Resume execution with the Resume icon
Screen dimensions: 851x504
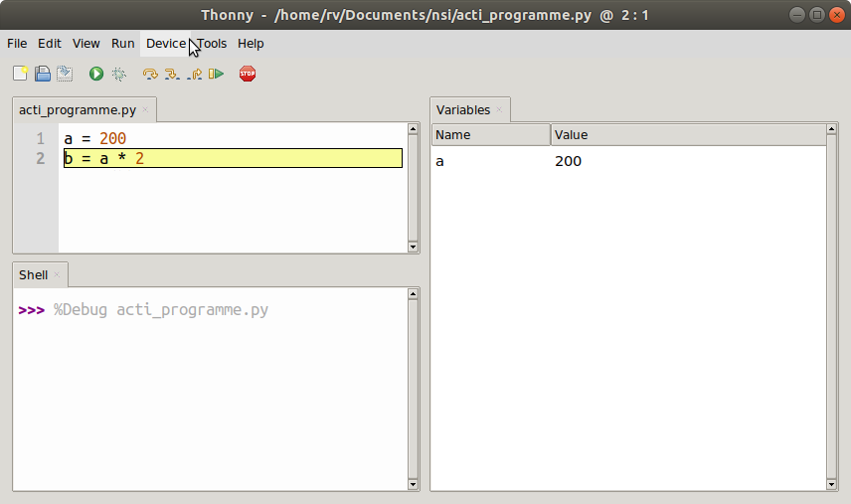[x=216, y=74]
